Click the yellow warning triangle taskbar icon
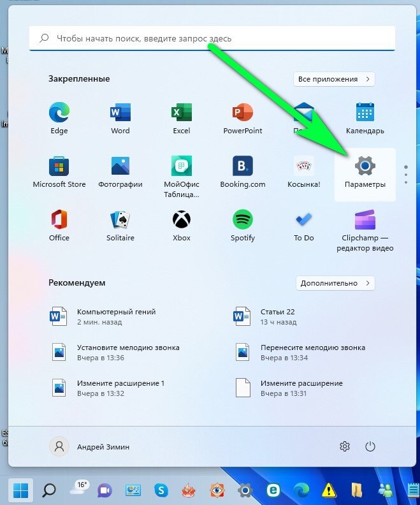 (329, 490)
